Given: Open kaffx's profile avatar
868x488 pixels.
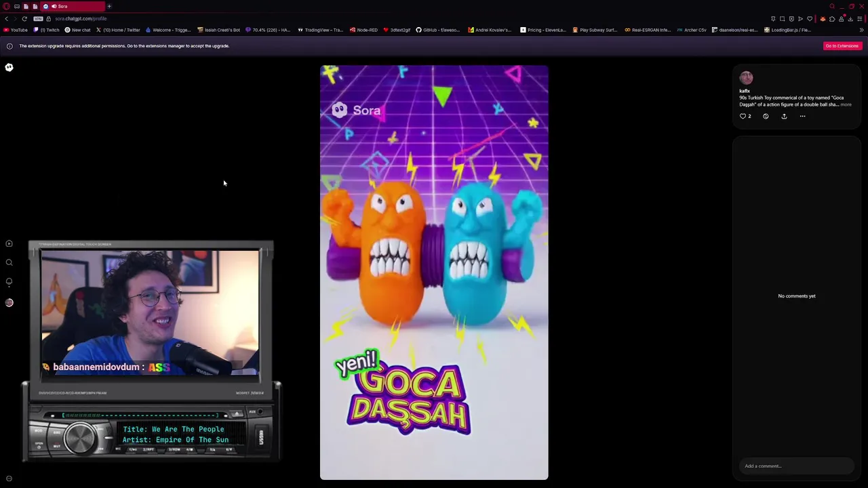Looking at the screenshot, I should click(746, 77).
